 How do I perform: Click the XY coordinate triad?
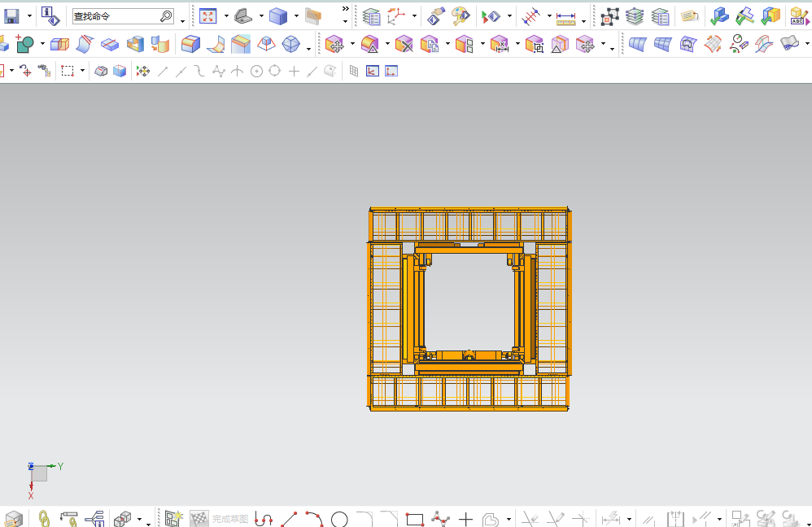pos(45,481)
